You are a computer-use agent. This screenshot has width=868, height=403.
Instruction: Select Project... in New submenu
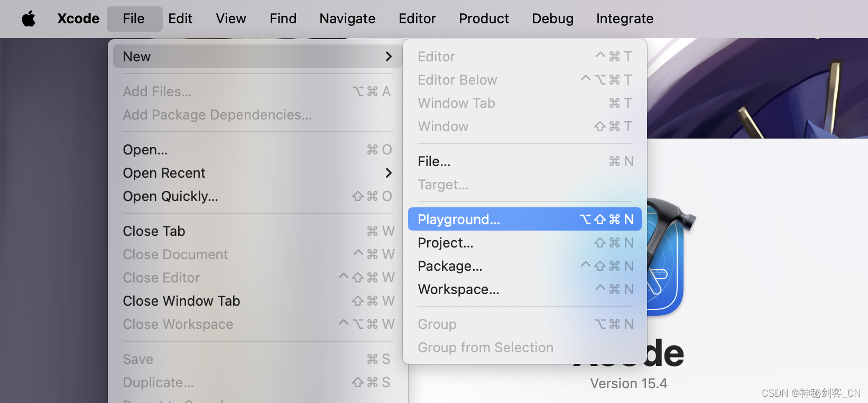click(525, 243)
